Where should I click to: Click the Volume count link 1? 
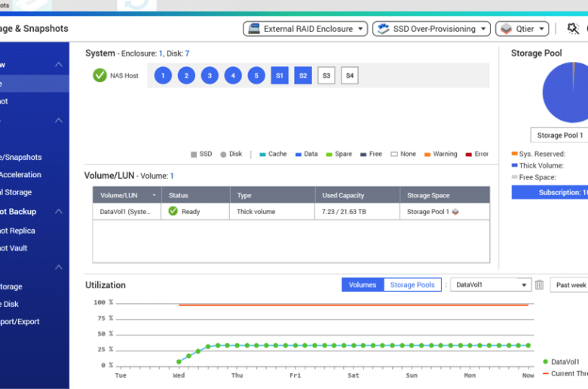click(172, 176)
